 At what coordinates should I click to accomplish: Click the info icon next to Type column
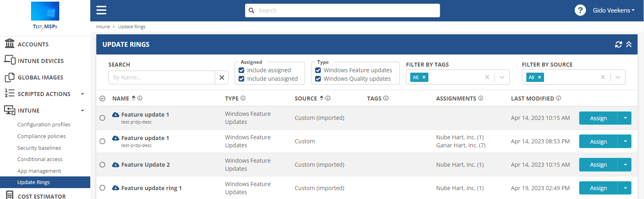(x=243, y=98)
